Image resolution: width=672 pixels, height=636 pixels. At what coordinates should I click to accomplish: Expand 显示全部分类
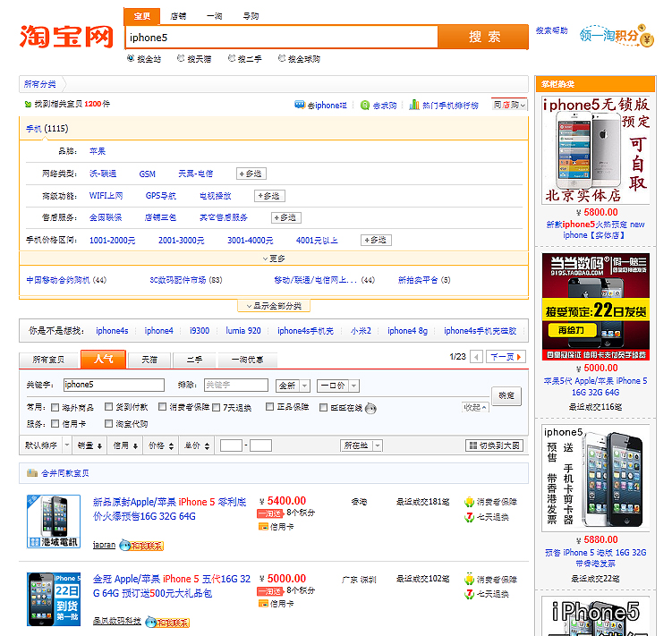(x=274, y=306)
